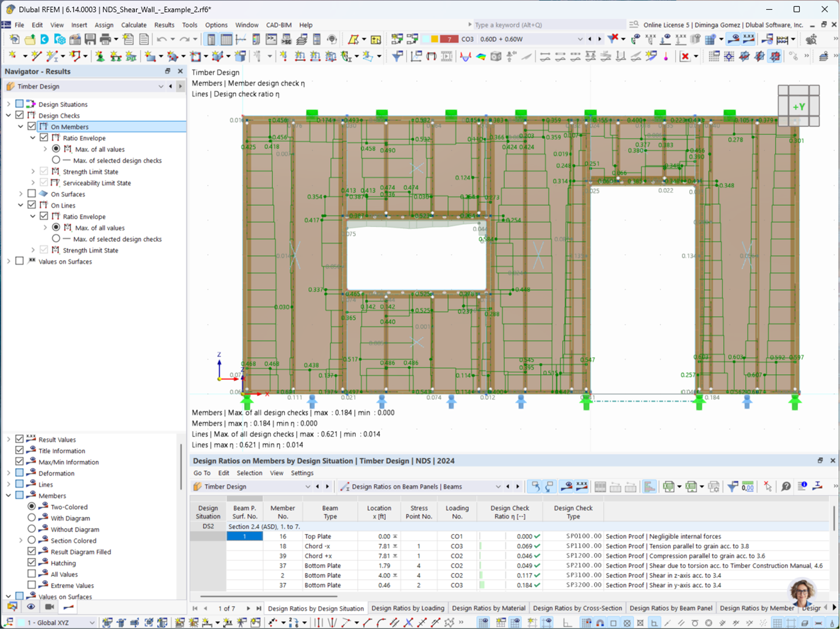The height and width of the screenshot is (630, 840).
Task: Click the Save model floppy disk icon
Action: coord(90,40)
